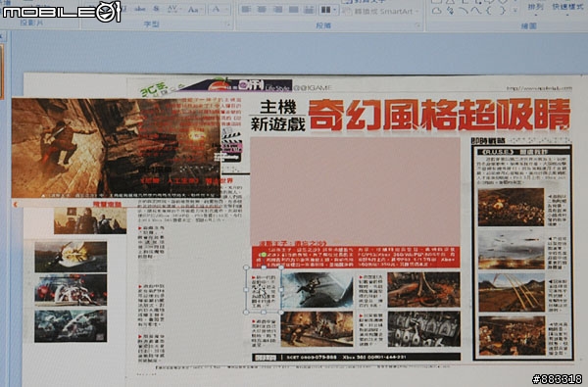Open AV character spacing options

click(x=173, y=9)
